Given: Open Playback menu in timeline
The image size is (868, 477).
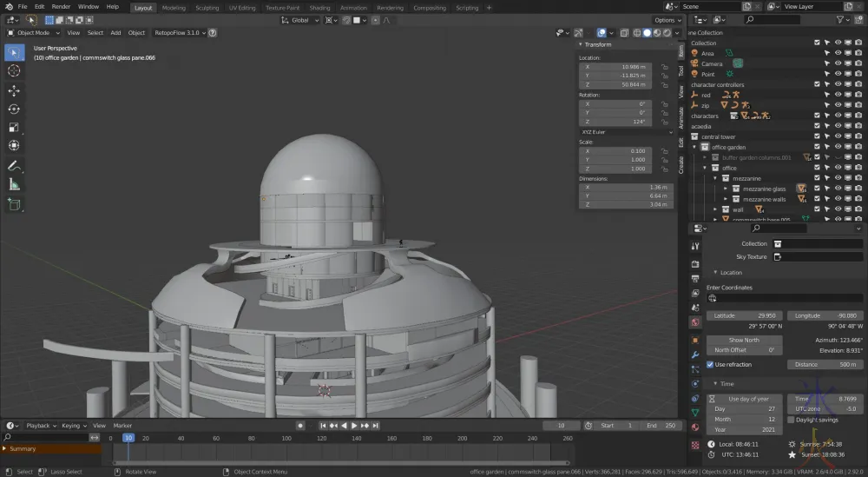Looking at the screenshot, I should point(41,426).
